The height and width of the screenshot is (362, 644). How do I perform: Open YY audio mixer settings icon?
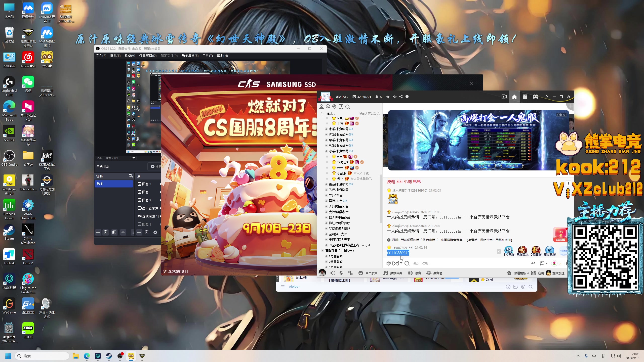point(350,273)
